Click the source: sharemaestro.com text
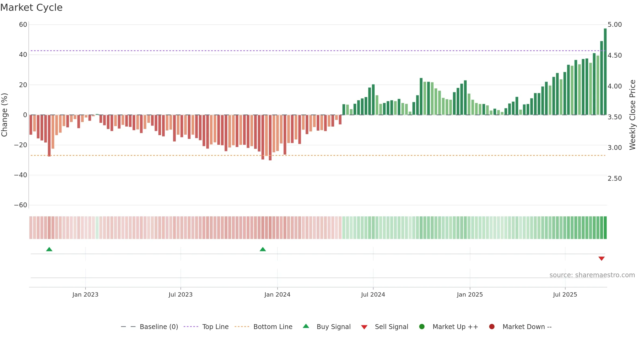 (x=592, y=275)
